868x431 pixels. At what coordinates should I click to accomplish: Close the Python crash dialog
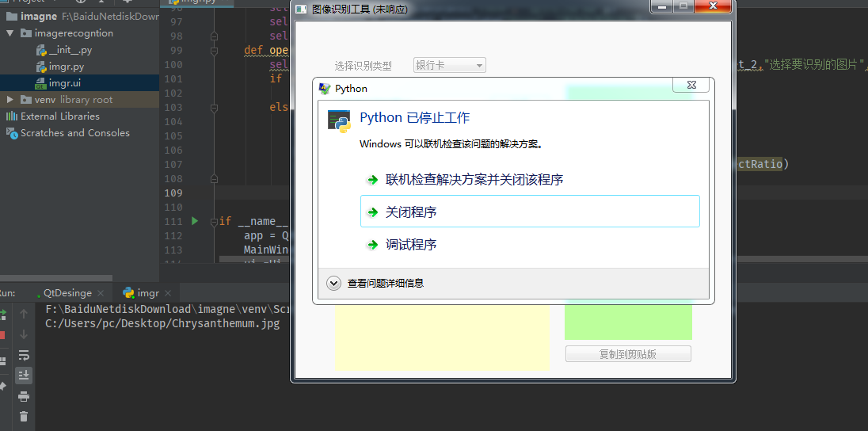coord(691,85)
